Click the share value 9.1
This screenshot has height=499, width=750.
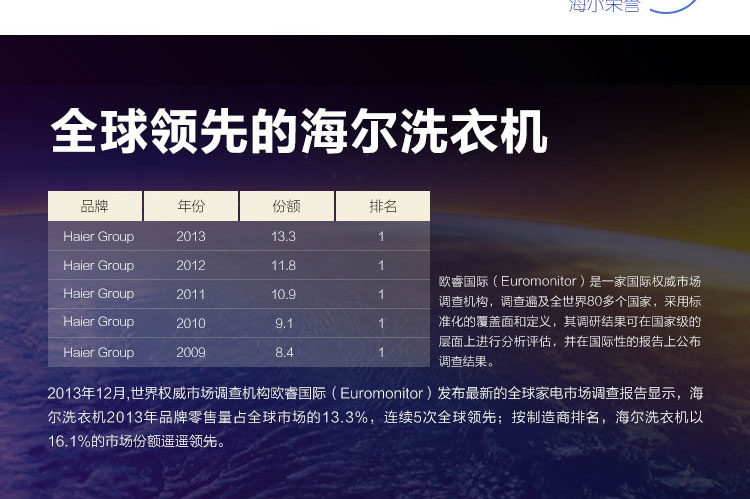[x=284, y=323]
